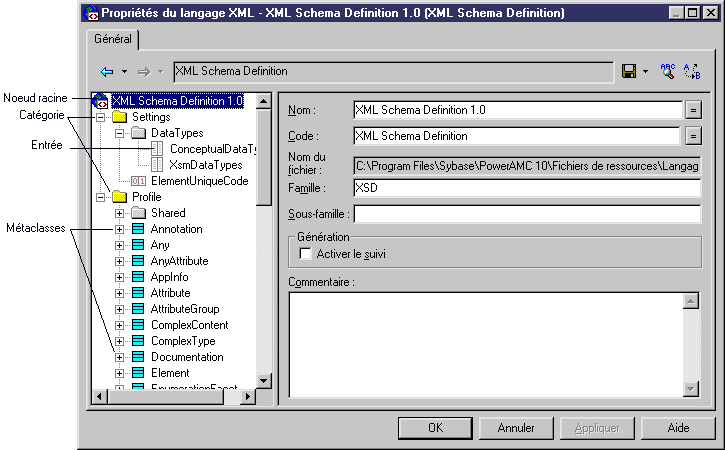Screen dimensions: 725x450
Task: Select the General tab
Action: 113,39
